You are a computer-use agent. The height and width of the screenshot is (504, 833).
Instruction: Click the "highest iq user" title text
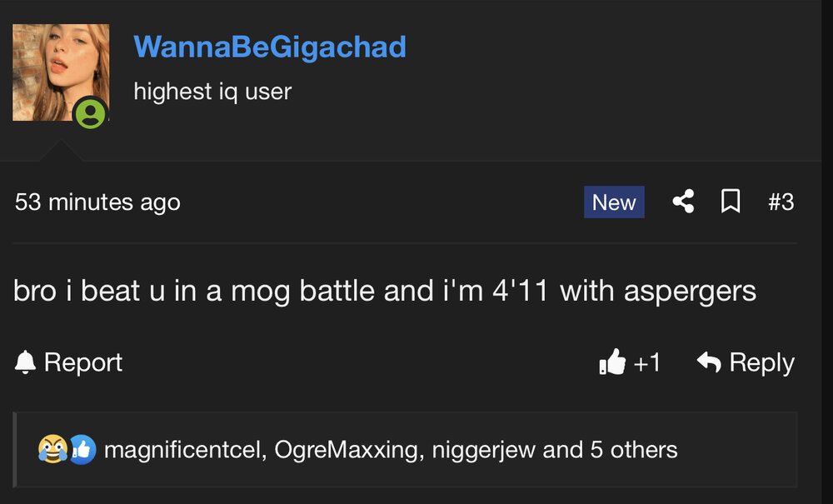coord(212,91)
